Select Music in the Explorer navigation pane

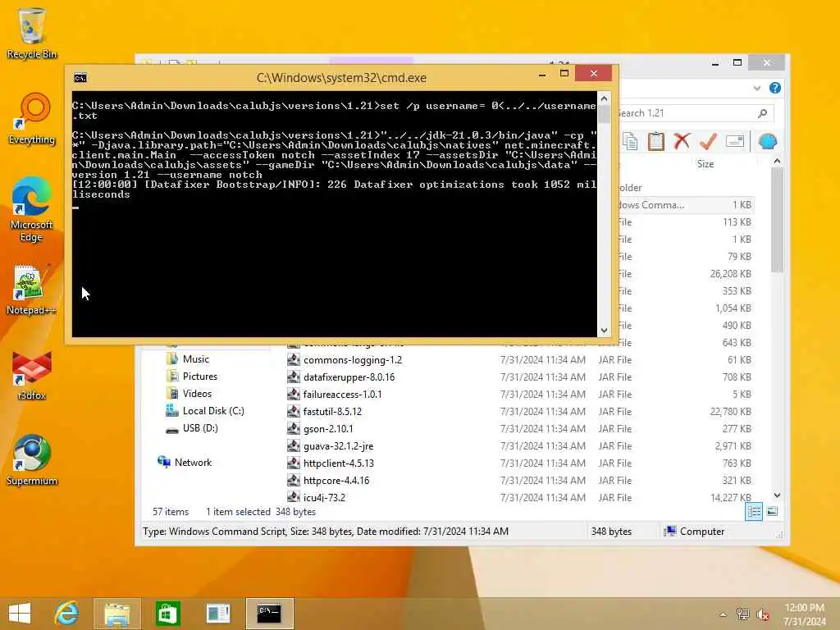(x=195, y=359)
